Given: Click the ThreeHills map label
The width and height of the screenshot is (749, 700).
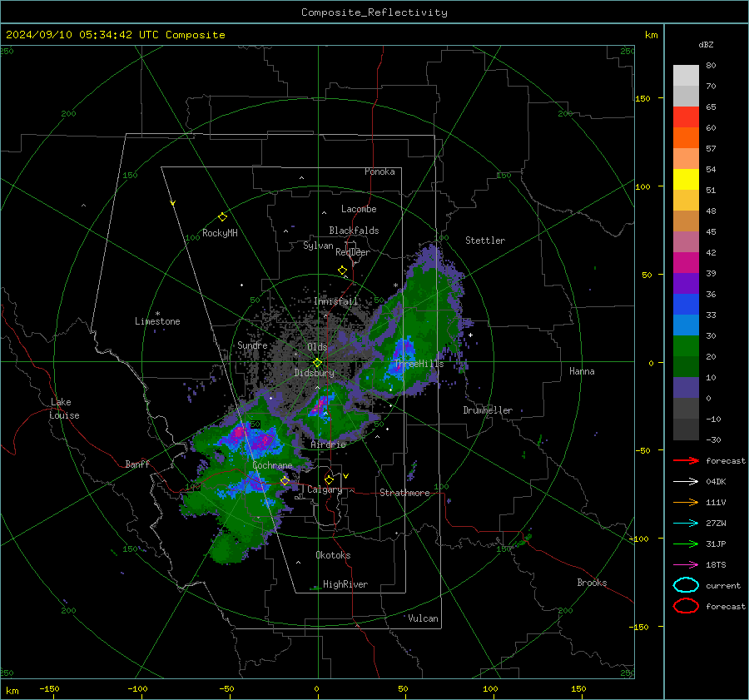Looking at the screenshot, I should pos(419,364).
